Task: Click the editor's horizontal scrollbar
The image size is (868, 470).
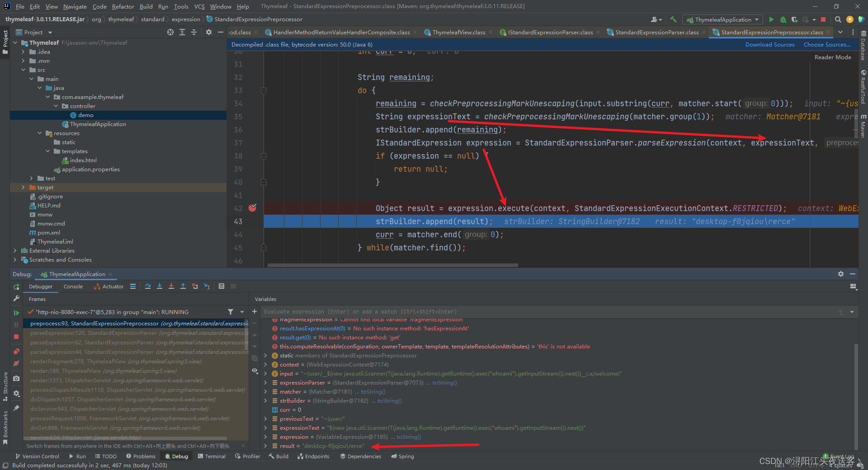Action: [x=392, y=265]
